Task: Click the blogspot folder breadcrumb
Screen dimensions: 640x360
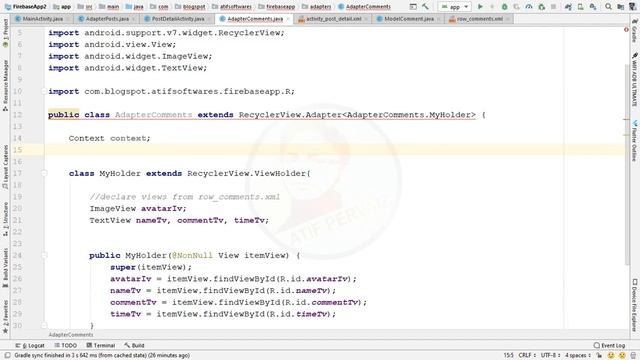Action: point(190,7)
